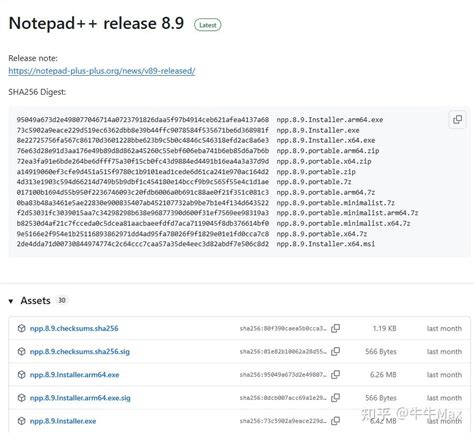Viewport: 474px width, 433px height.
Task: Click package icon beside npp.8.9.Installer.arm64.exe
Action: (x=21, y=375)
